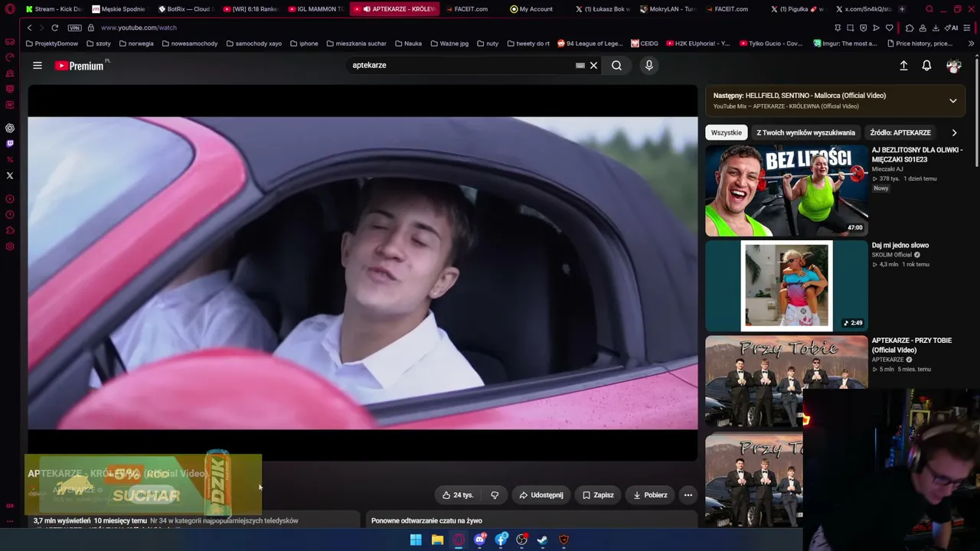The width and height of the screenshot is (980, 551).
Task: Click the Mięczaki AJ channel name
Action: tap(887, 169)
